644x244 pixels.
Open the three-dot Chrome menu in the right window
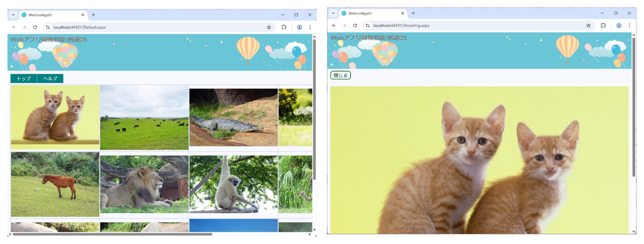coord(629,26)
